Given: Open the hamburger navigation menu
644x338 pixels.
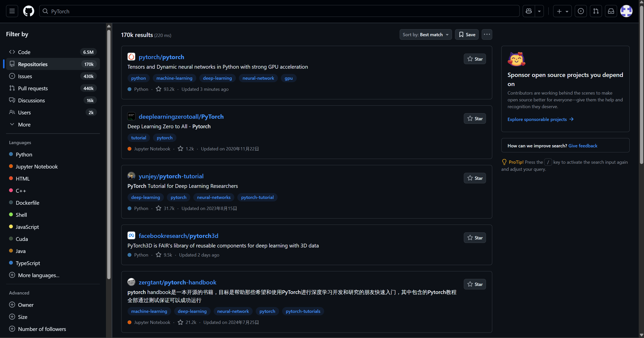Looking at the screenshot, I should coord(12,11).
